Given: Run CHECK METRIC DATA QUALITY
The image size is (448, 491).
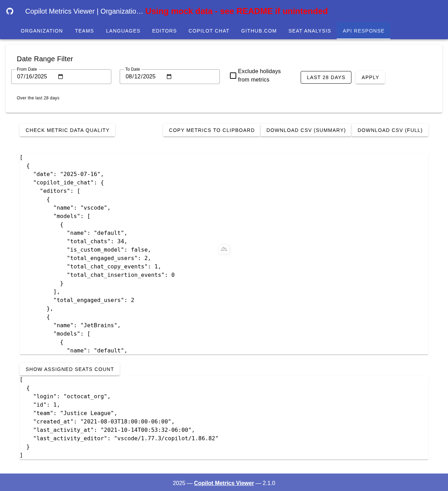Looking at the screenshot, I should [x=67, y=130].
